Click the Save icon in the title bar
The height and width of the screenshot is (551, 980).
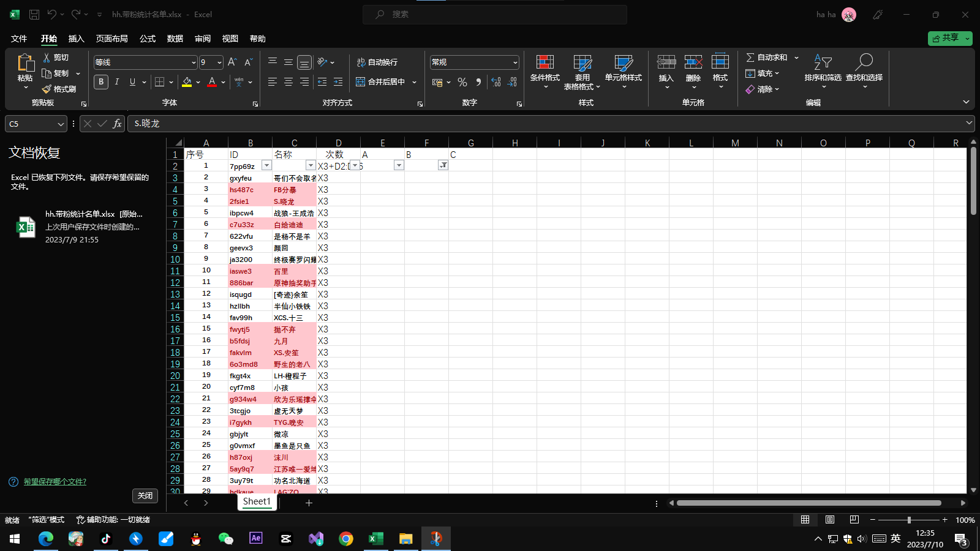[34, 14]
